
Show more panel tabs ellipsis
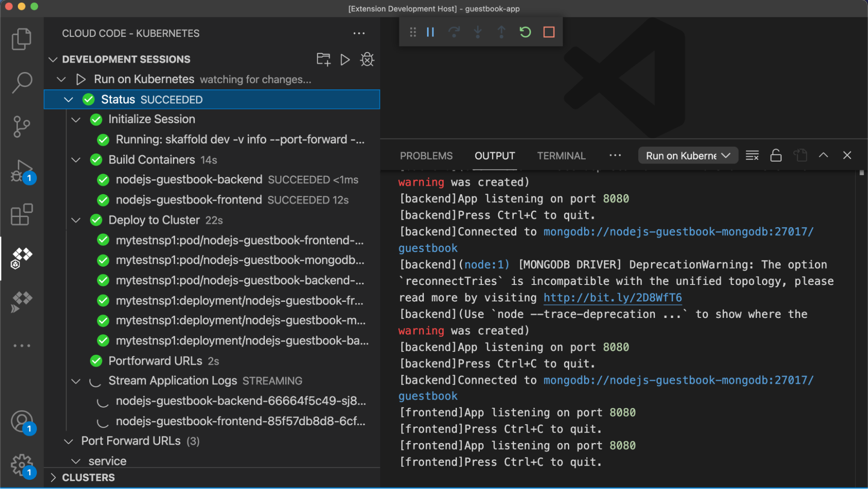(x=615, y=155)
